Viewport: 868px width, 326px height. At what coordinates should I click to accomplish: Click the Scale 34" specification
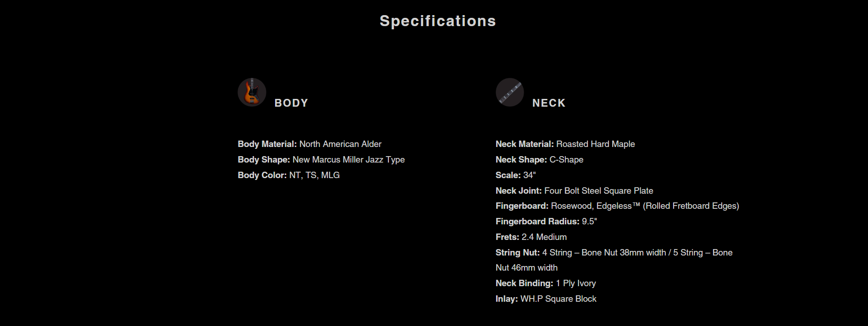[515, 175]
